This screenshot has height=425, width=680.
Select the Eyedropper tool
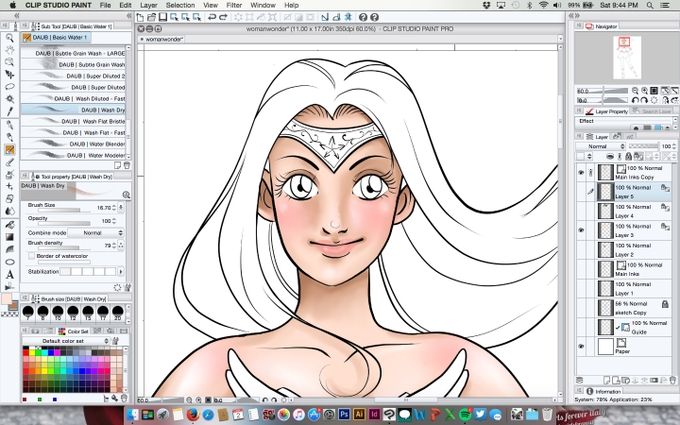(x=9, y=111)
